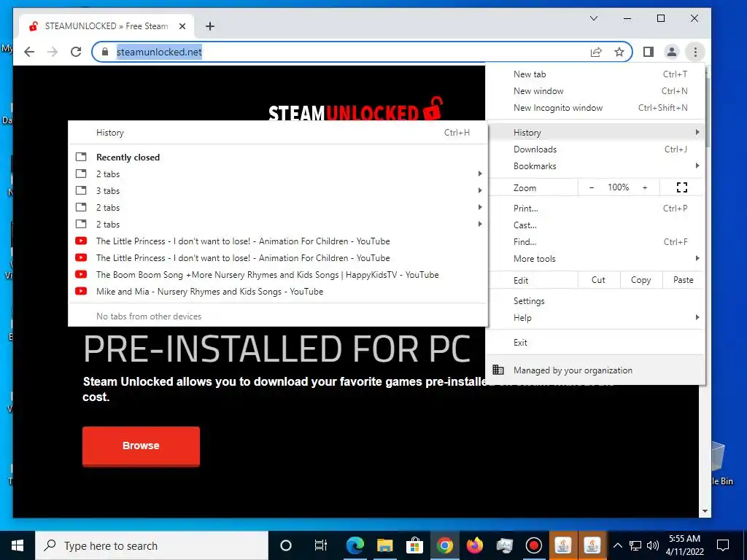Image resolution: width=747 pixels, height=560 pixels.
Task: Click the padlock site info icon
Action: coord(105,52)
